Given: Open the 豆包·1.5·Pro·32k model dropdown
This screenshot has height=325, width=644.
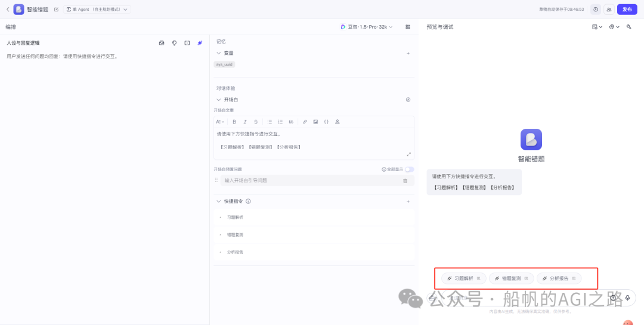Looking at the screenshot, I should click(x=367, y=27).
